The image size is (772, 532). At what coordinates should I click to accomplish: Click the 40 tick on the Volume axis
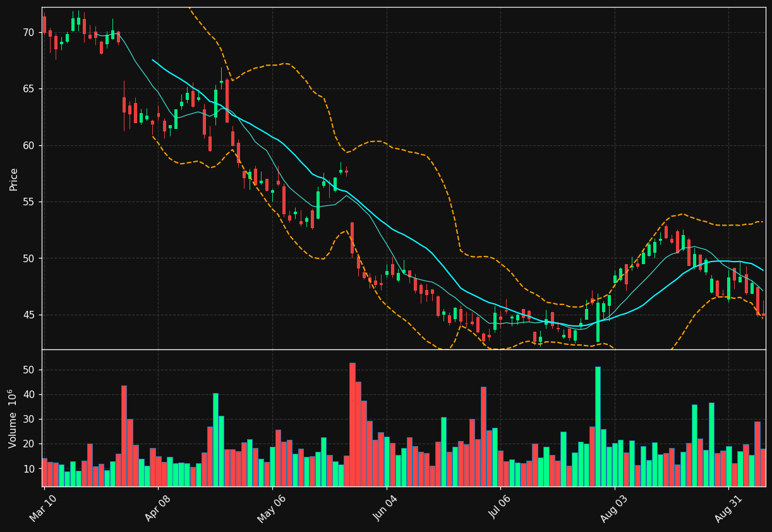pyautogui.click(x=30, y=395)
